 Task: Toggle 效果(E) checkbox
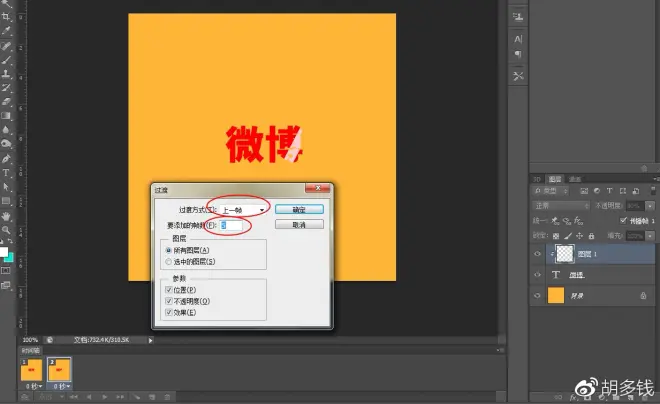coord(169,312)
